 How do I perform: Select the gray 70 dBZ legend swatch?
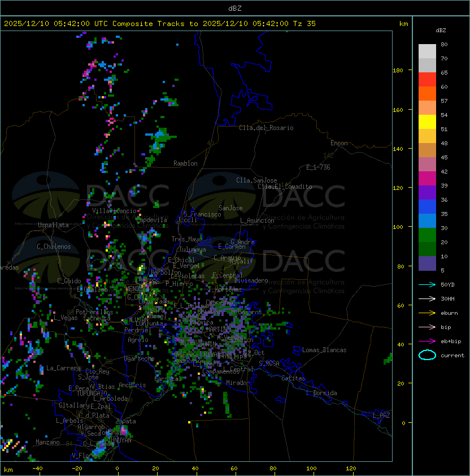[x=427, y=65]
